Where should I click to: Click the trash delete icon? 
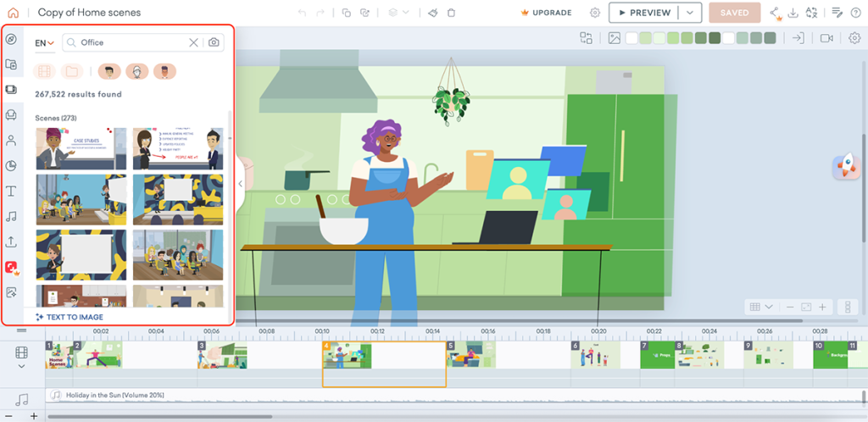pyautogui.click(x=452, y=12)
